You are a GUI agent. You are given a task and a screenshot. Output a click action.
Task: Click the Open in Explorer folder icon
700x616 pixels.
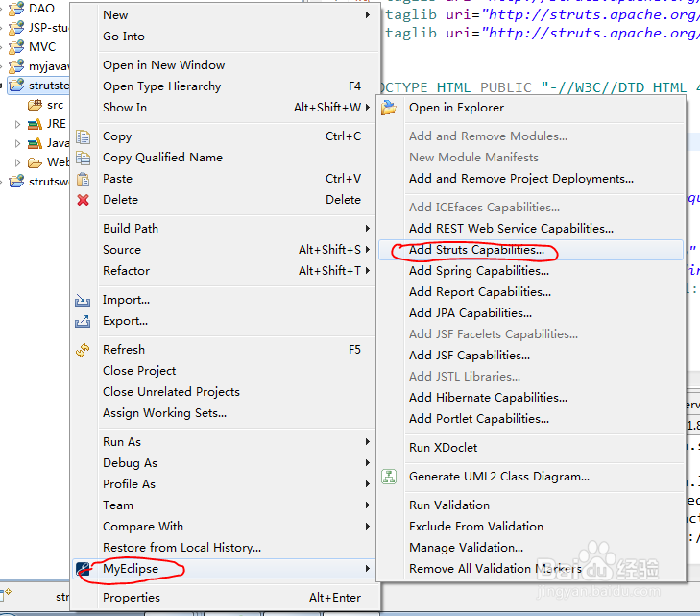[389, 108]
